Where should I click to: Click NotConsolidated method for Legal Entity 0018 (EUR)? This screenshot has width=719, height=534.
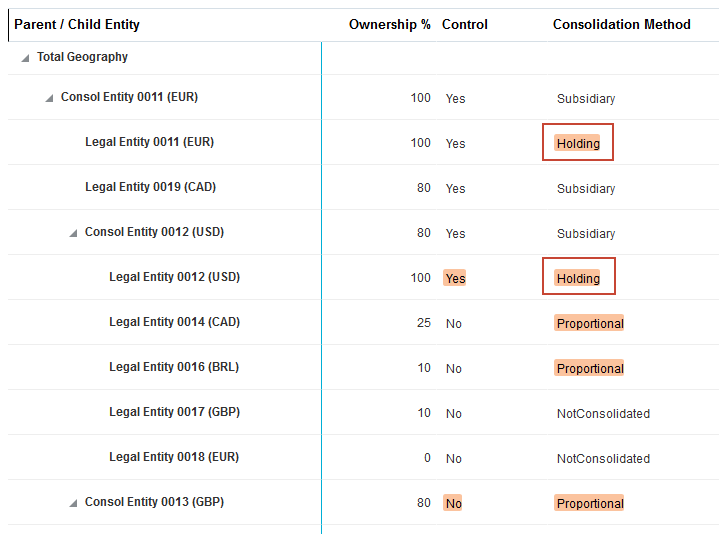(603, 458)
